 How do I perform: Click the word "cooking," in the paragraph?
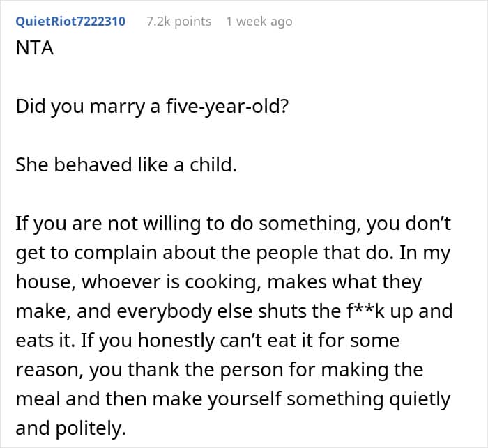point(223,283)
